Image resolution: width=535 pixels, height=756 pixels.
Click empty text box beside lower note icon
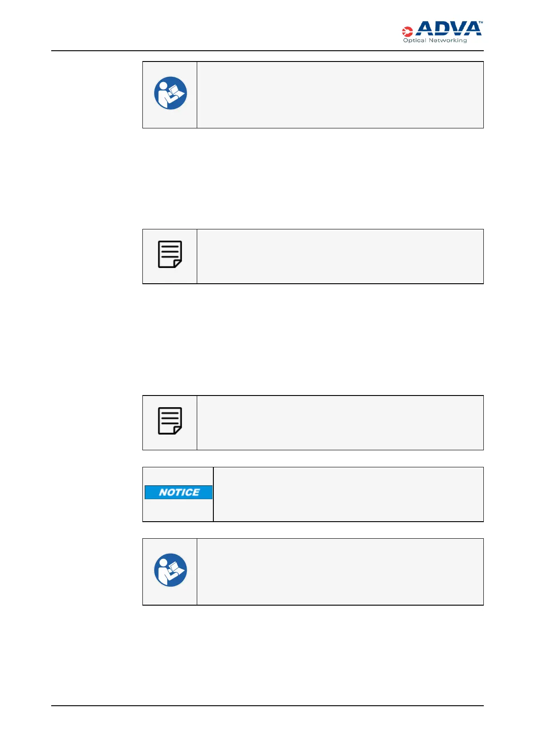point(340,423)
